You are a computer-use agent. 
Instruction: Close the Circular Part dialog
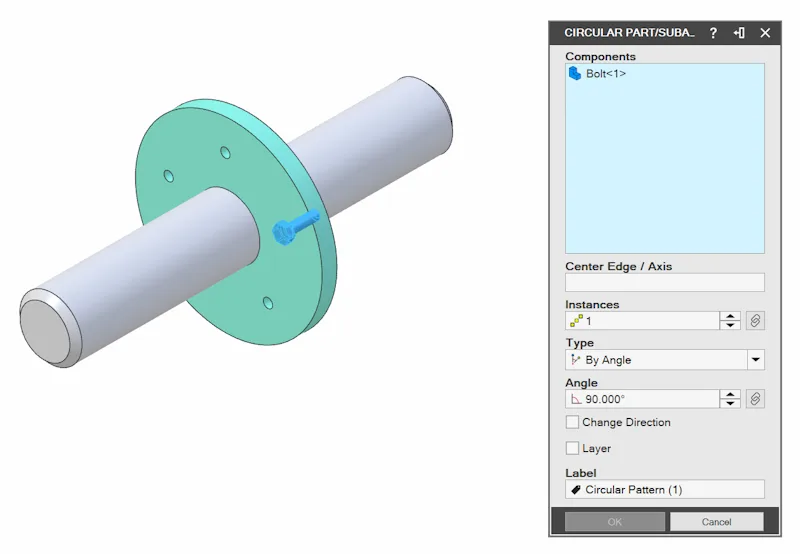[765, 33]
